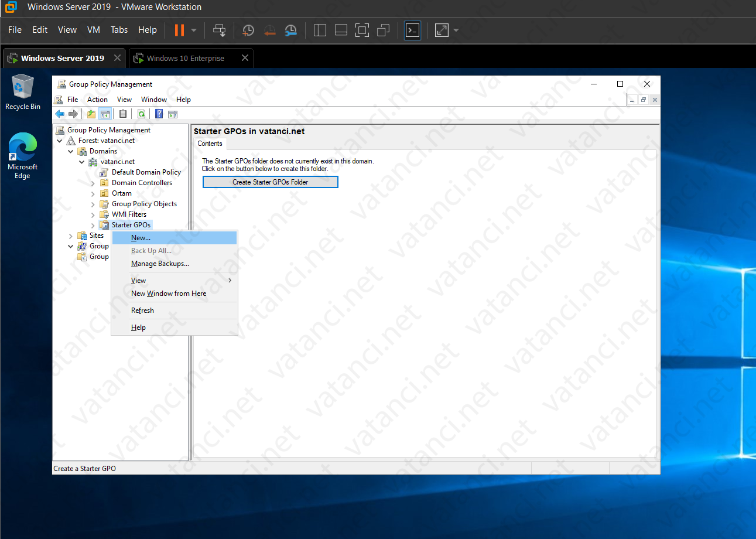The image size is (756, 539).
Task: Open the Snapshot Manager icon in VMware toolbar
Action: [290, 30]
